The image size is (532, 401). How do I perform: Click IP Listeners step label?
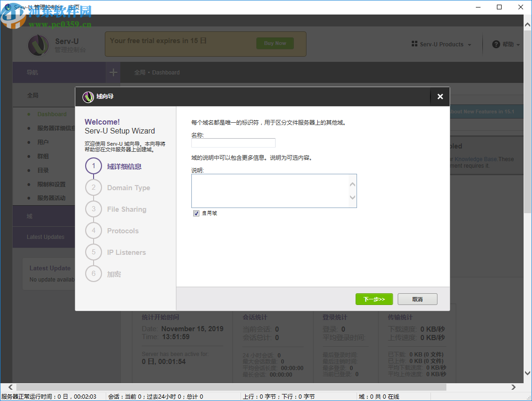coord(126,252)
